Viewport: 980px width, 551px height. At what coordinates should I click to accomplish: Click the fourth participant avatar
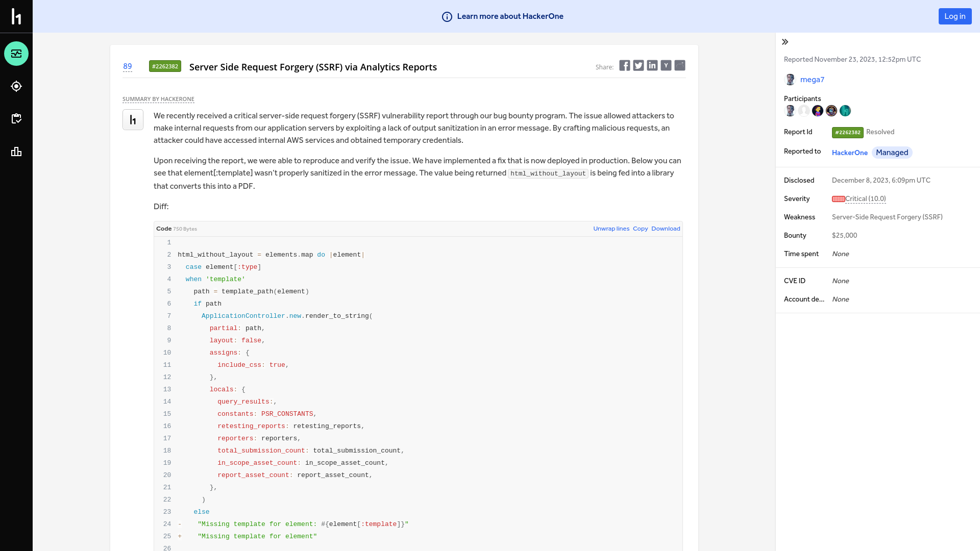[x=831, y=111]
